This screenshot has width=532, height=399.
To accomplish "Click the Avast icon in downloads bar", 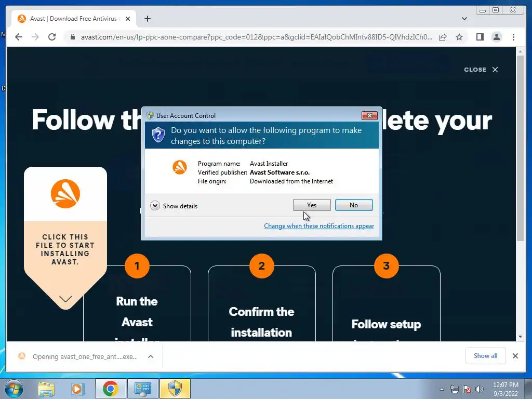I will coord(22,356).
